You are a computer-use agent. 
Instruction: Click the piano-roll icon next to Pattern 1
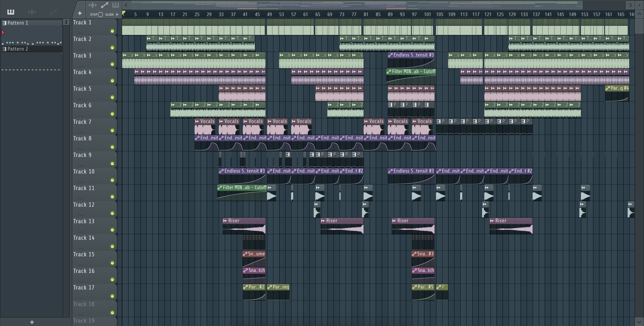coord(4,23)
